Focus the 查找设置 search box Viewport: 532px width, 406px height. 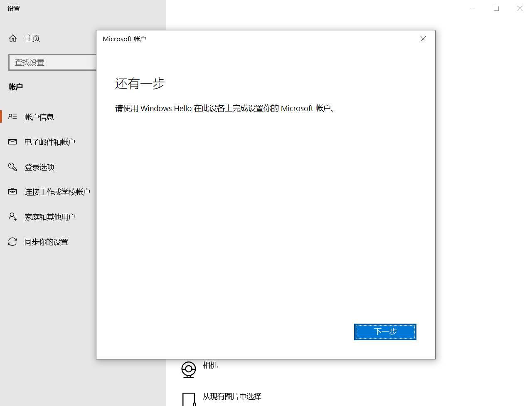click(52, 62)
